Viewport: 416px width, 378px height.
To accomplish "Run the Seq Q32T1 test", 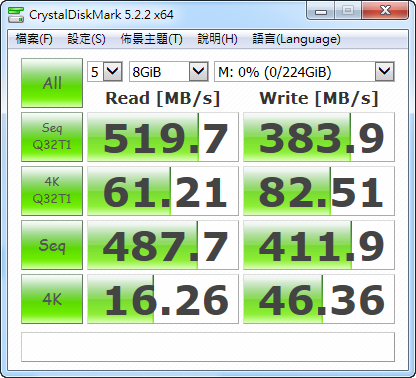I will pos(52,137).
